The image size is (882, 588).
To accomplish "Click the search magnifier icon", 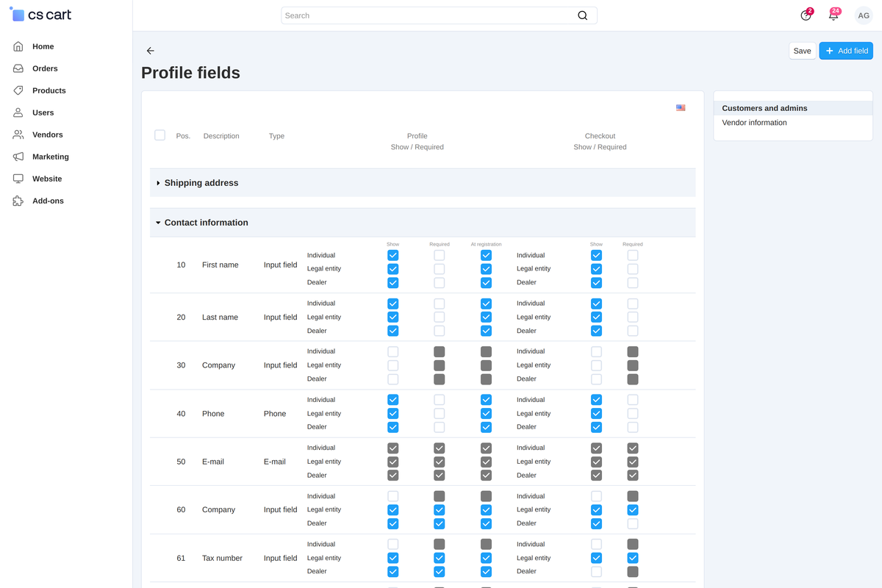I will [x=582, y=15].
